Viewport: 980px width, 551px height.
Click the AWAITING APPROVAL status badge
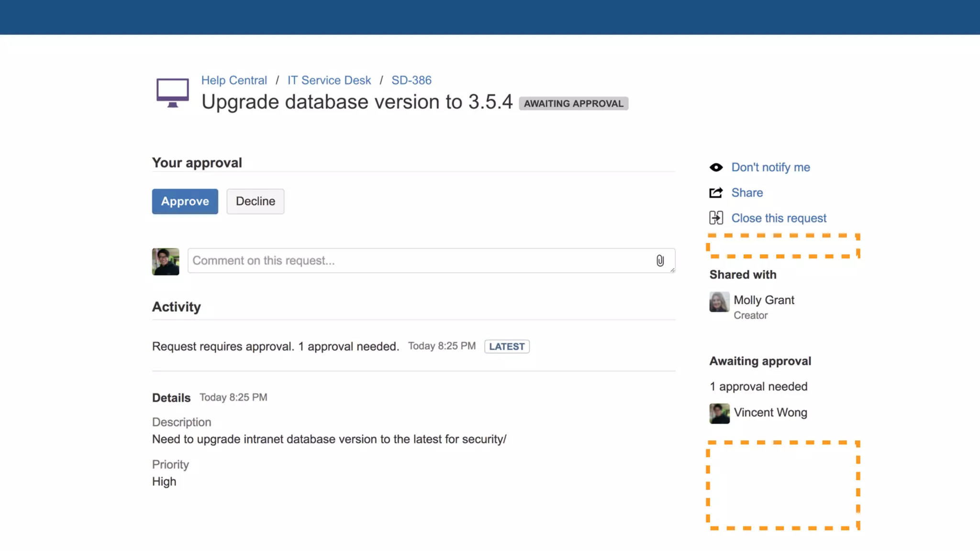[573, 104]
